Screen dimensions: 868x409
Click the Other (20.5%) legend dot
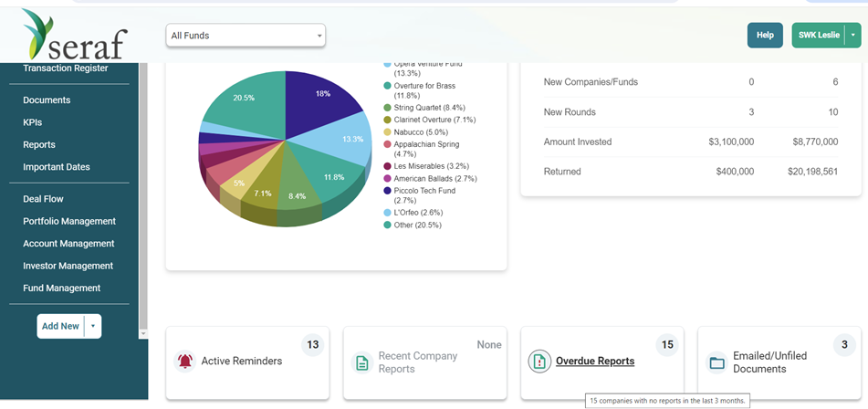(x=388, y=225)
